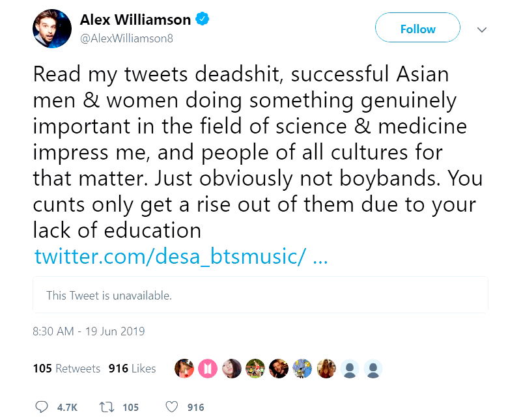Expand the tweet options chevron menu
This screenshot has height=420, width=521.
(x=482, y=29)
